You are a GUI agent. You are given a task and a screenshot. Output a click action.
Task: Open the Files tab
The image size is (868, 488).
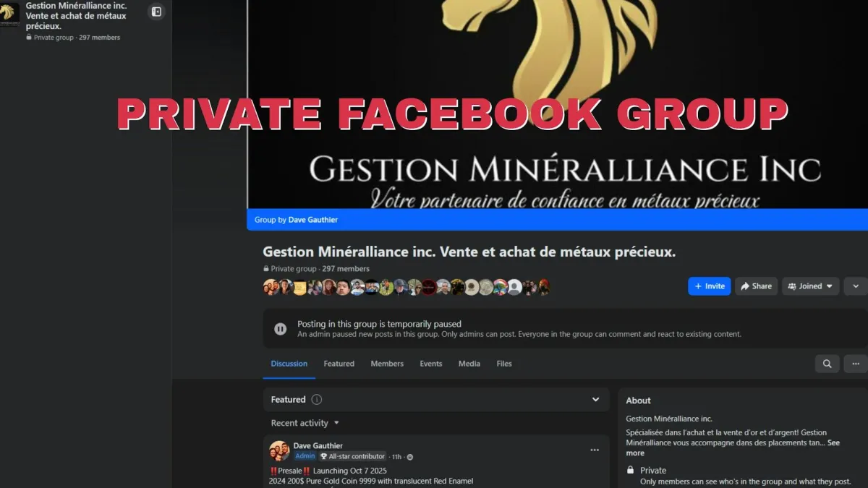504,364
